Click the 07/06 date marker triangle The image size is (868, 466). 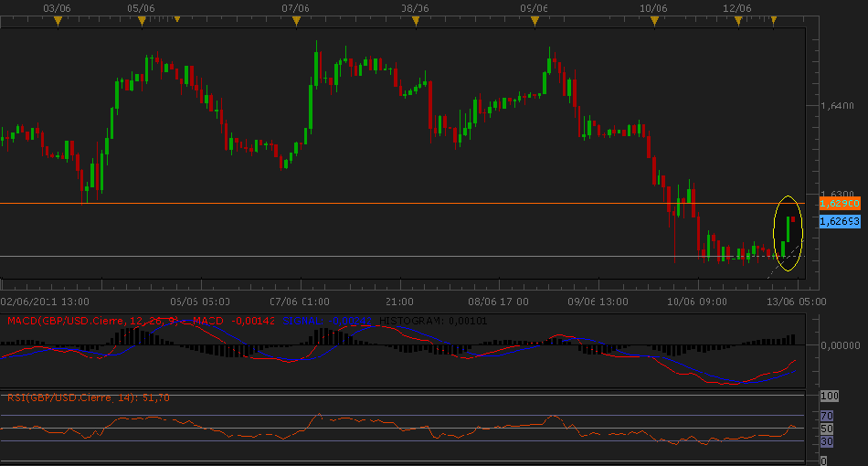[296, 19]
